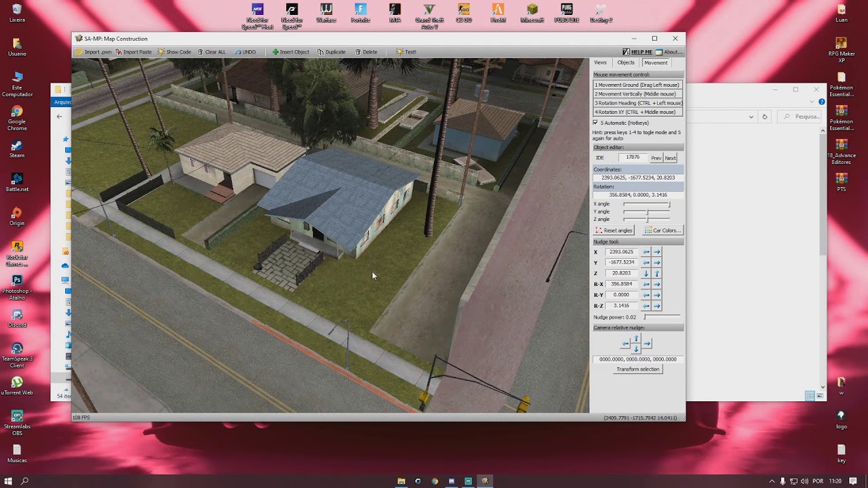This screenshot has height=488, width=868.
Task: Select the Movement tab
Action: pos(656,62)
